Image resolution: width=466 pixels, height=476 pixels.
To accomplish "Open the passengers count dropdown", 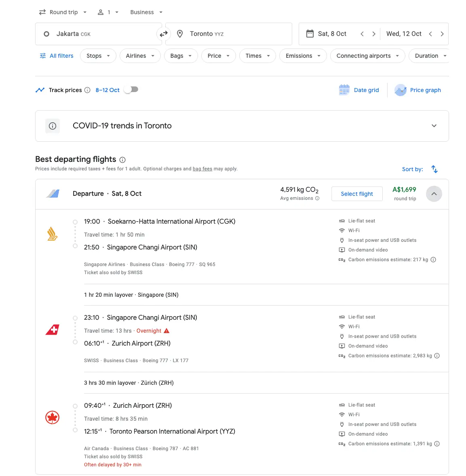I will (108, 12).
